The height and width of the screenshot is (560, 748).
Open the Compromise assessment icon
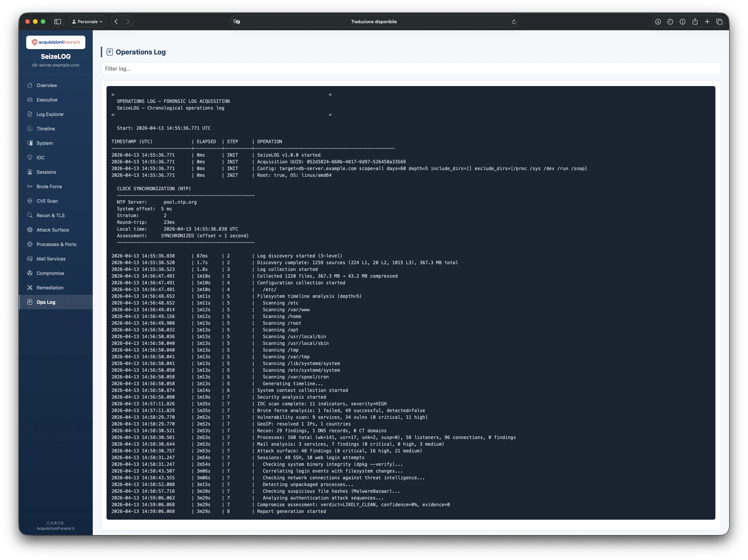(31, 273)
